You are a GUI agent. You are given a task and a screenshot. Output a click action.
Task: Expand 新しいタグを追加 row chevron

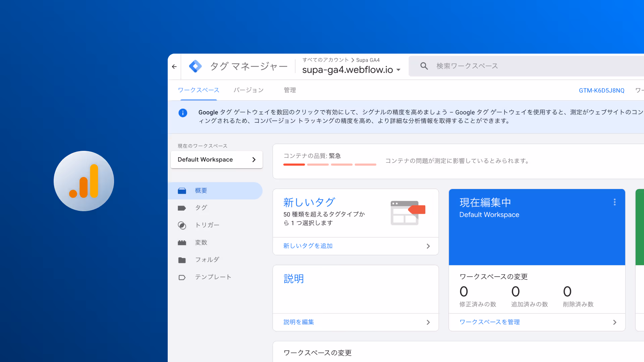click(x=428, y=246)
